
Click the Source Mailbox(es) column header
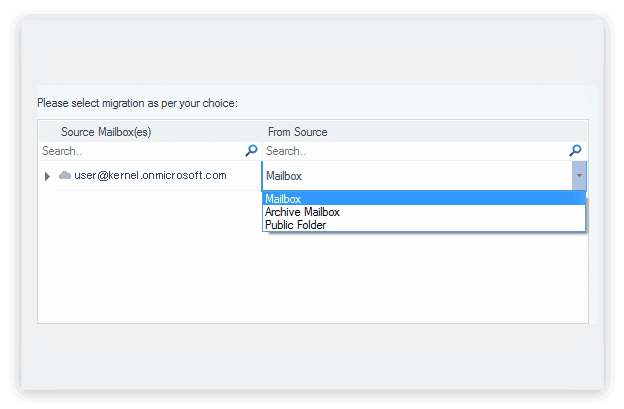(106, 132)
